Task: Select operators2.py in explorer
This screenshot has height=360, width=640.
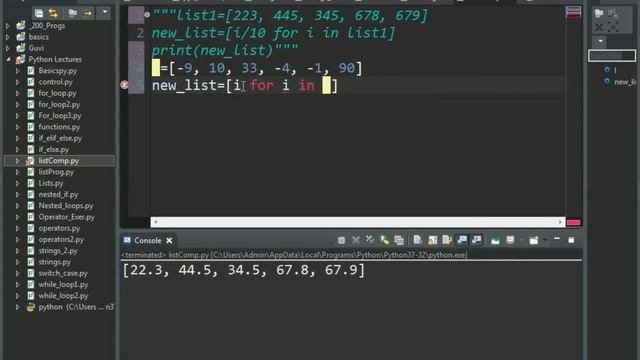Action: coord(61,240)
